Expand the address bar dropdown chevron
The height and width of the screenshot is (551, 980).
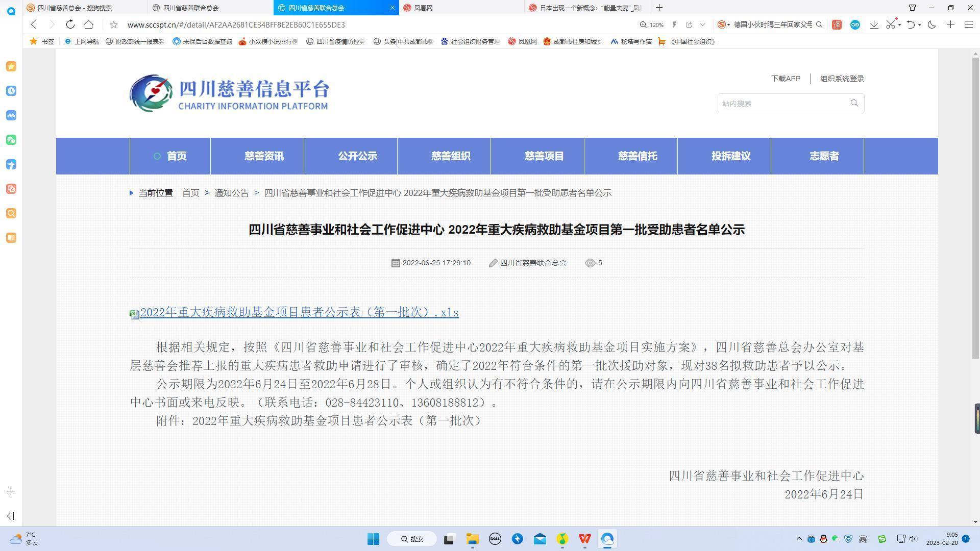pos(702,24)
